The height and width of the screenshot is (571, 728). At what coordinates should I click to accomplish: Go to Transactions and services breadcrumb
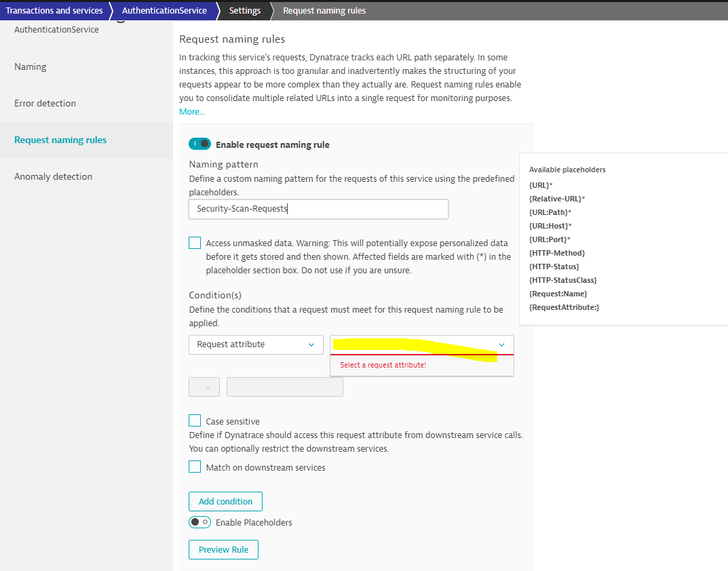tap(54, 11)
